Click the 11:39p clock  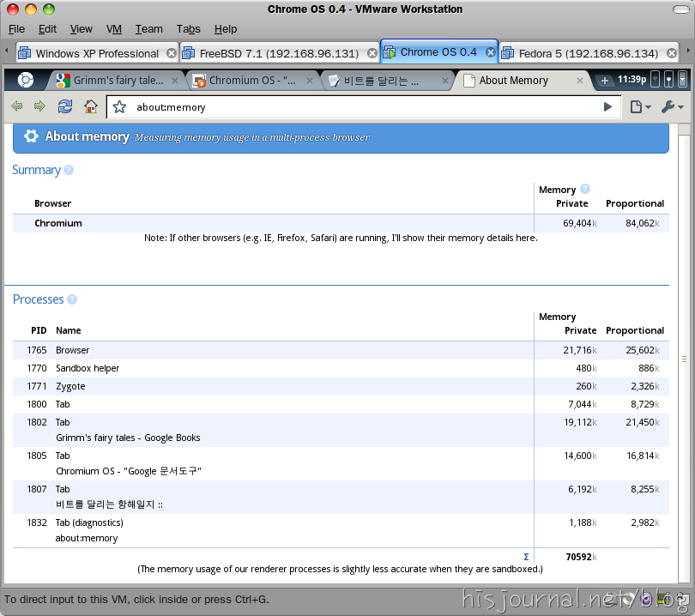pyautogui.click(x=632, y=79)
